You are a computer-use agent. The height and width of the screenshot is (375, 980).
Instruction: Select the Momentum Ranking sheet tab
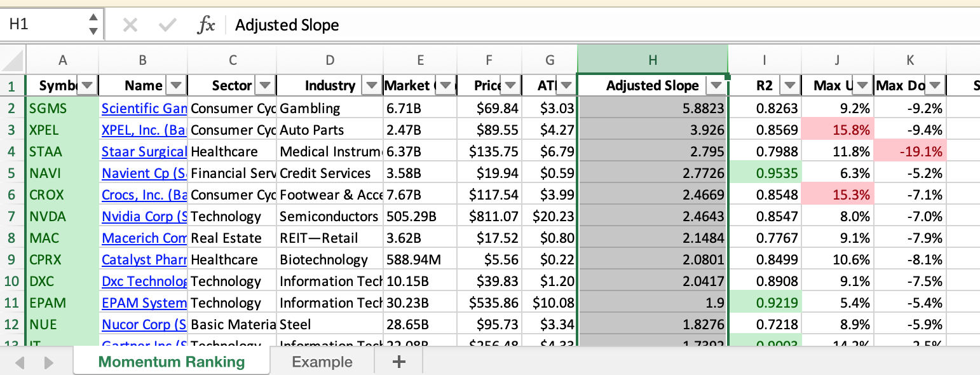click(172, 362)
